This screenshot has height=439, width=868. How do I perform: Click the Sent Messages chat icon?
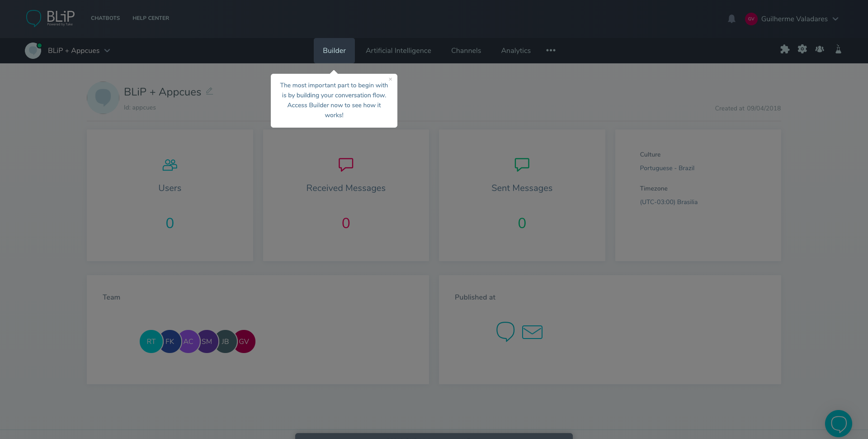pyautogui.click(x=522, y=164)
